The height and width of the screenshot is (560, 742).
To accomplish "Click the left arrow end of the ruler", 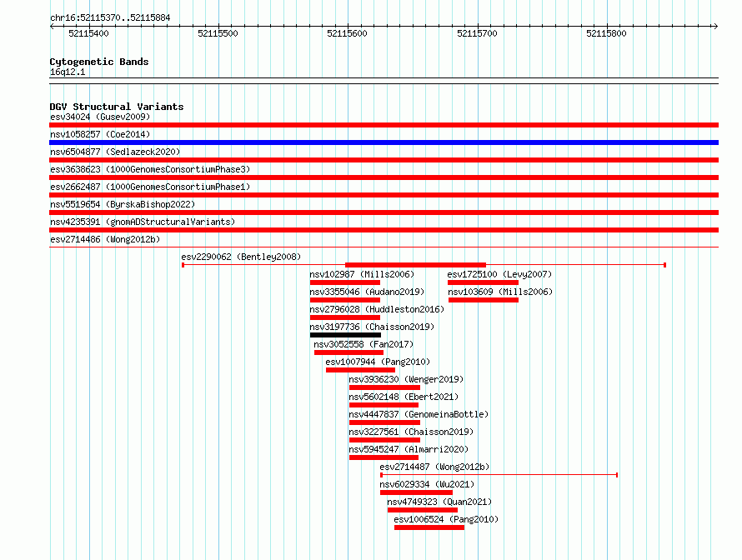I will click(52, 26).
